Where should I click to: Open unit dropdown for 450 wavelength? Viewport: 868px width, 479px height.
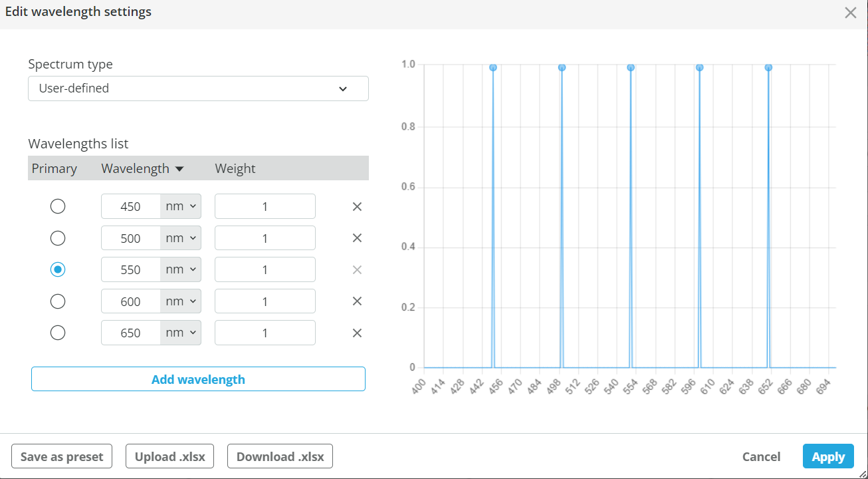tap(181, 206)
